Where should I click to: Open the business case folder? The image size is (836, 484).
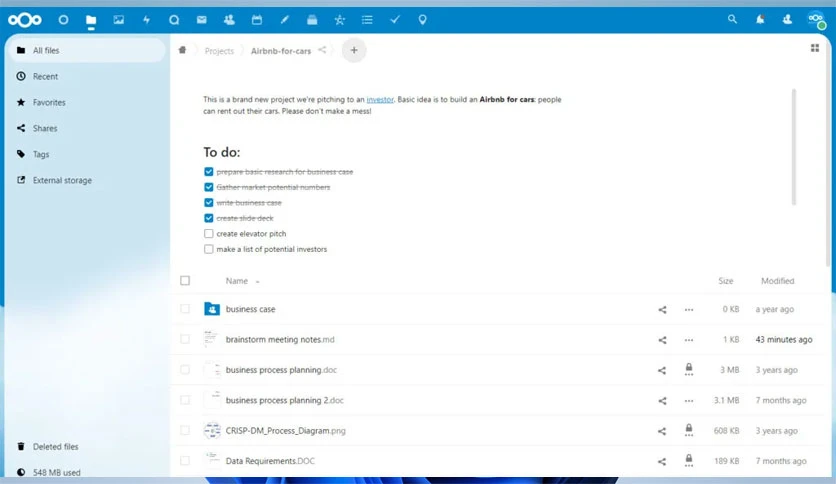click(x=250, y=309)
